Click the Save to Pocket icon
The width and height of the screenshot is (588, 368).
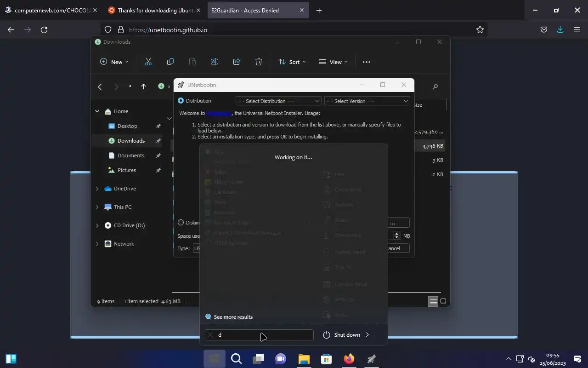click(x=543, y=29)
